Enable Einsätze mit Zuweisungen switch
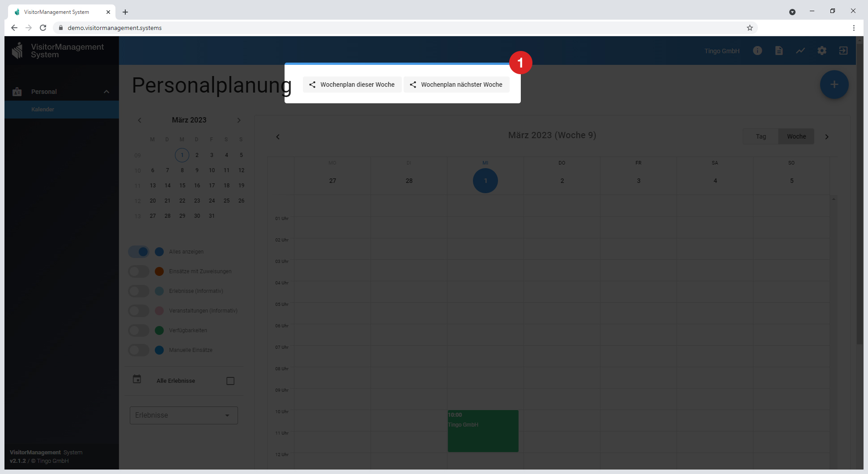Image resolution: width=868 pixels, height=474 pixels. (139, 271)
